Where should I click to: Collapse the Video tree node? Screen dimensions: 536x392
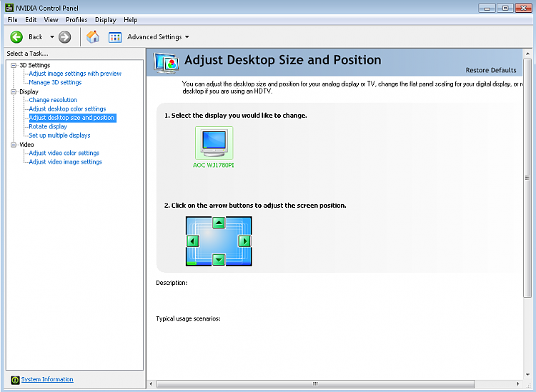[x=14, y=144]
